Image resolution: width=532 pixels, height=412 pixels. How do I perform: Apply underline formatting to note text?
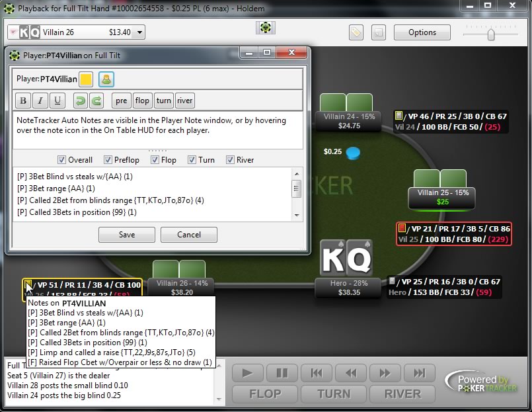point(57,101)
